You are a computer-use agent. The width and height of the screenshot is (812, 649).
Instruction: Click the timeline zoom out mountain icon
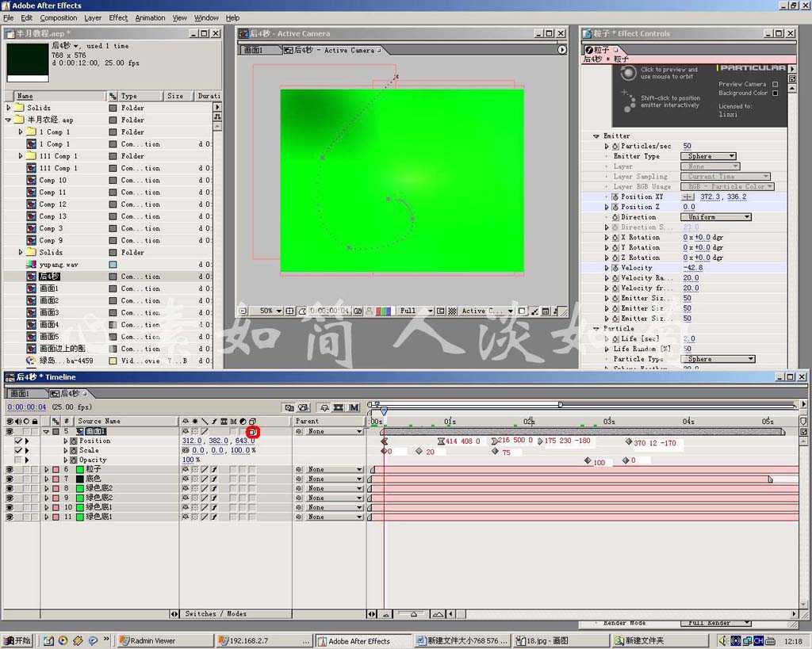386,614
